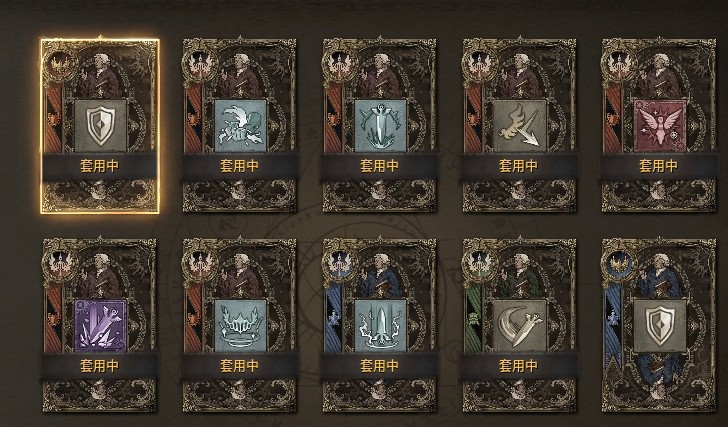Click the emblem badge on the blue shield card
This screenshot has height=427, width=728.
[x=619, y=265]
